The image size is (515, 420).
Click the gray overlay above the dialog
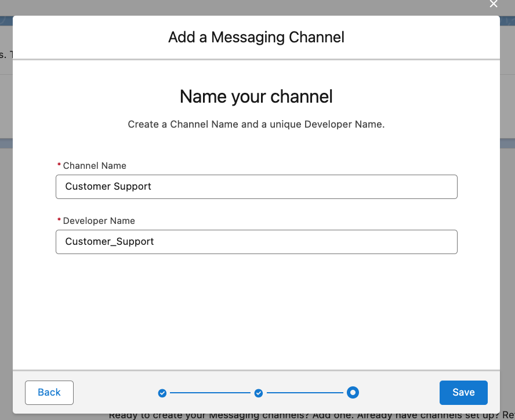click(255, 6)
